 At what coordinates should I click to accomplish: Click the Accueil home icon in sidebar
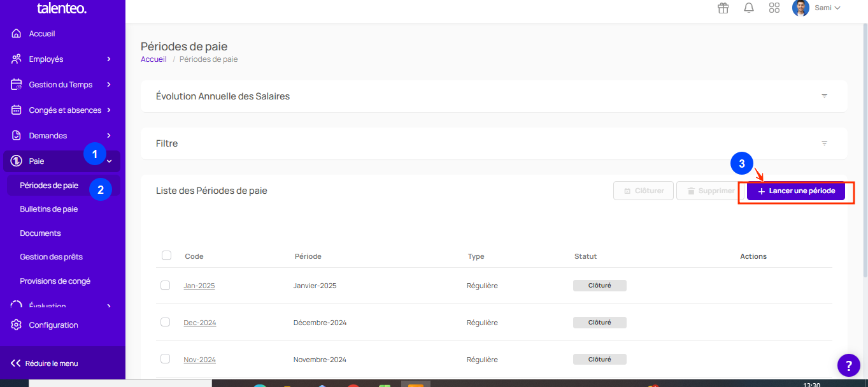click(x=17, y=34)
